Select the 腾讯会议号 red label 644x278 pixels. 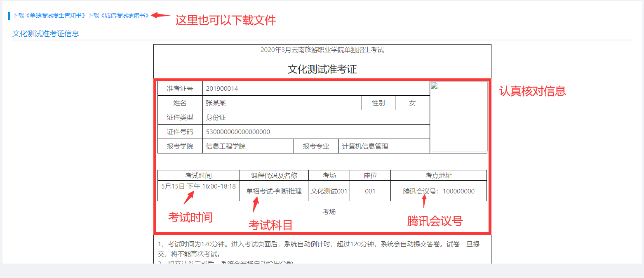pos(435,221)
